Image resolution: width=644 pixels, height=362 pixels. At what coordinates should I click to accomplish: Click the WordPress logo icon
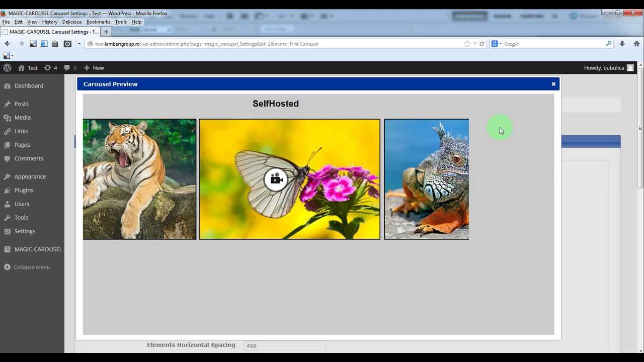7,67
